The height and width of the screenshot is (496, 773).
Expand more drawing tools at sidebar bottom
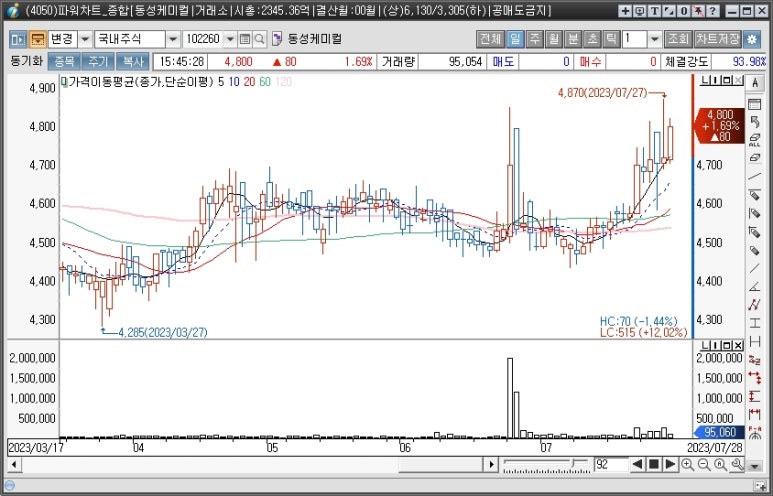754,465
